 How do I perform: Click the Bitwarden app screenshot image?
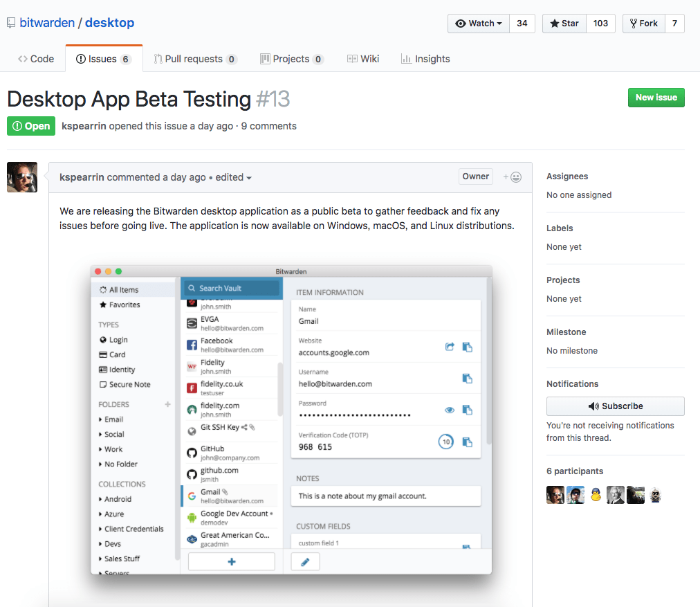pos(291,419)
